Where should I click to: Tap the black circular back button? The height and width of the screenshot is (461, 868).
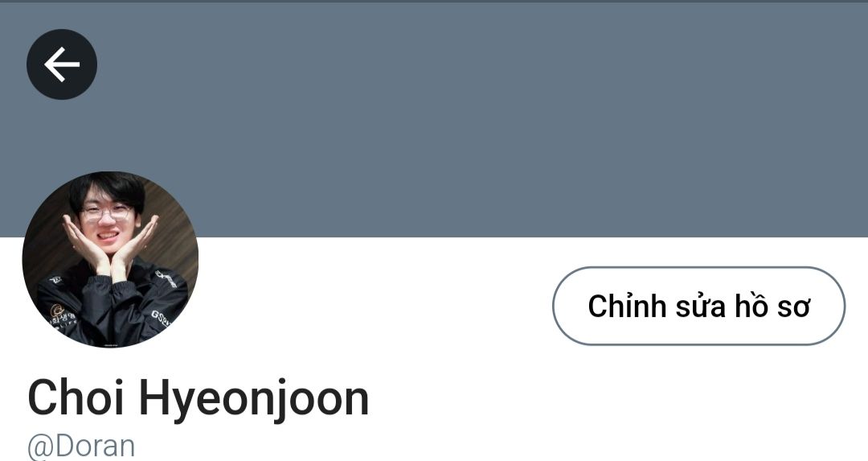click(61, 64)
